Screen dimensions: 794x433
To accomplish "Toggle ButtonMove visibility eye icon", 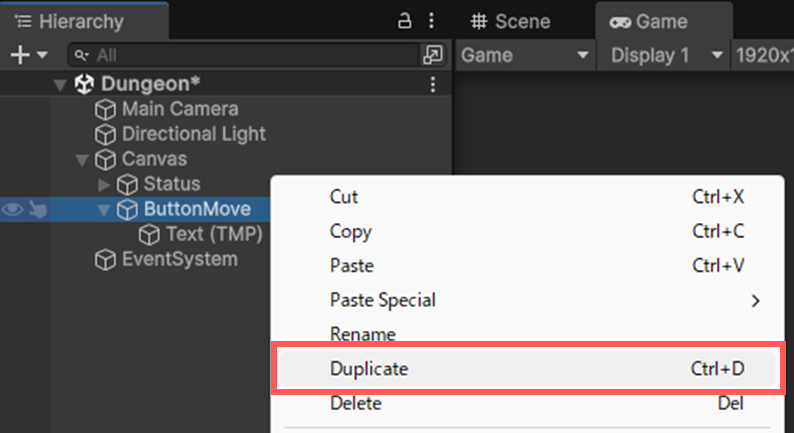I will [13, 210].
